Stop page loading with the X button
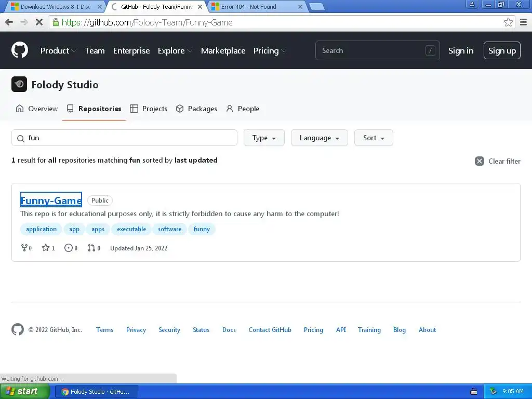The height and width of the screenshot is (399, 532). (39, 22)
